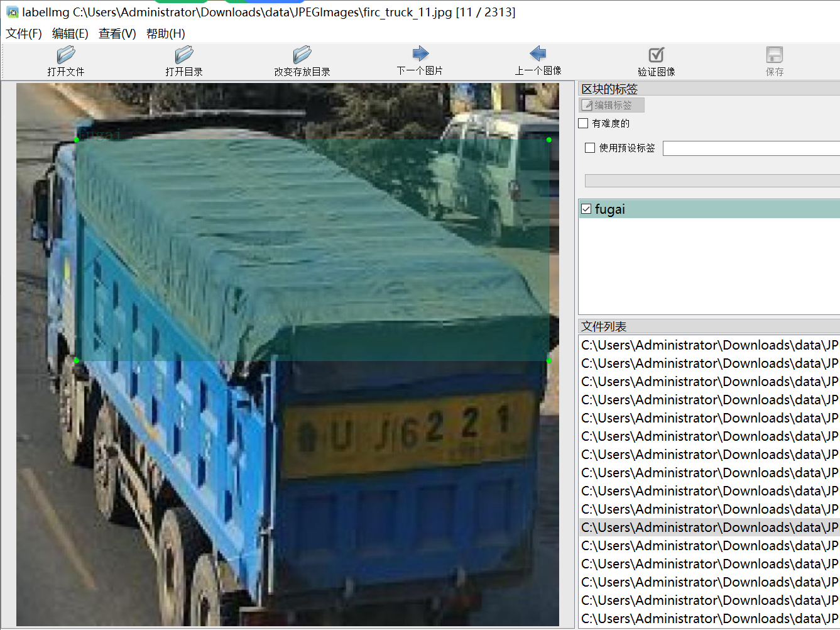Click the 编辑标签 edit label button

(611, 105)
